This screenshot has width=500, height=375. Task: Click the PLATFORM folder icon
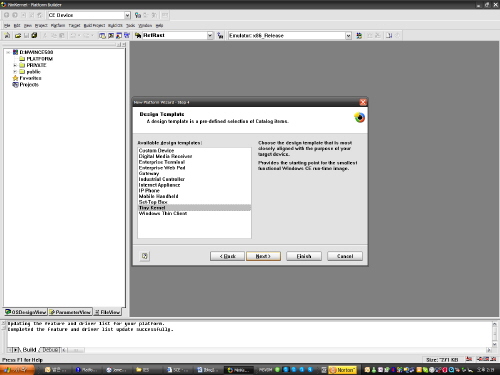[x=22, y=59]
